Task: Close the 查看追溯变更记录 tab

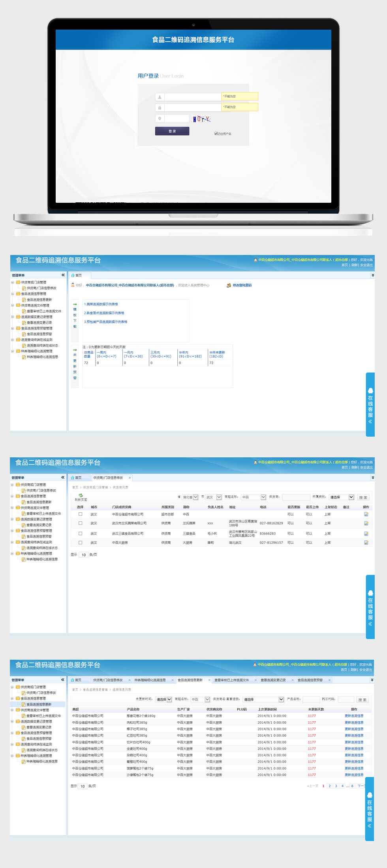Action: point(292,680)
